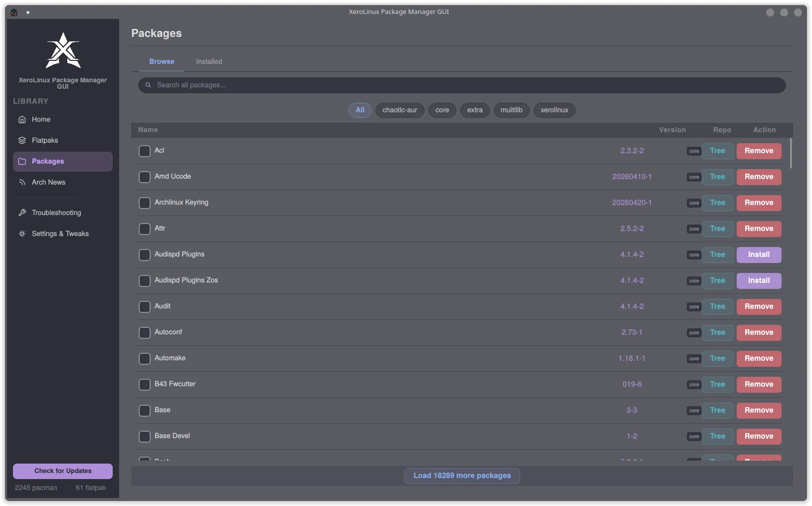Click the Repo column header
Image resolution: width=812 pixels, height=506 pixels.
(x=722, y=130)
